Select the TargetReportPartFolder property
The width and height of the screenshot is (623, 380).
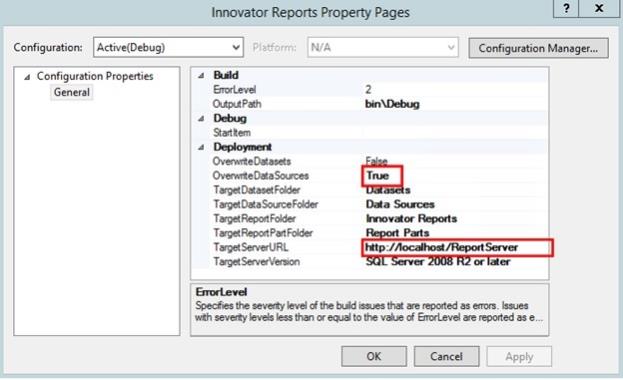(x=263, y=233)
